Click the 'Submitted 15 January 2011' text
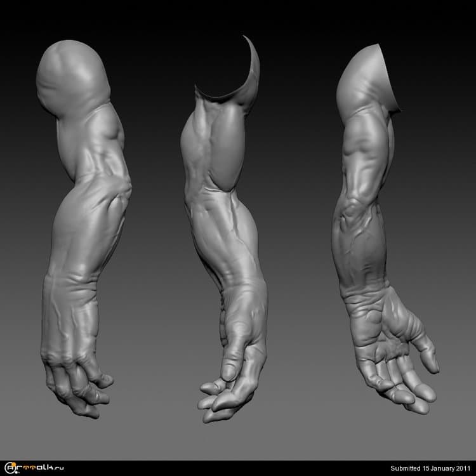Screen dimensions: 476x476 point(430,468)
